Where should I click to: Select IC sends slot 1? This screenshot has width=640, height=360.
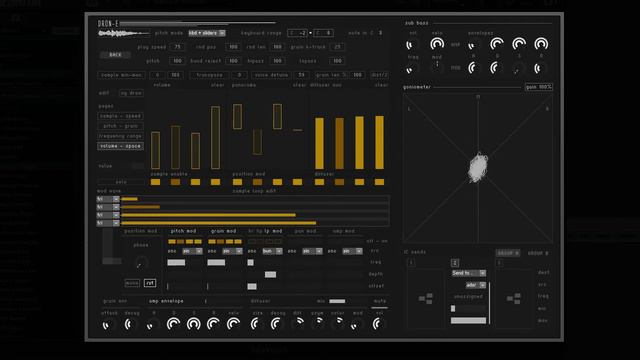coord(411,263)
